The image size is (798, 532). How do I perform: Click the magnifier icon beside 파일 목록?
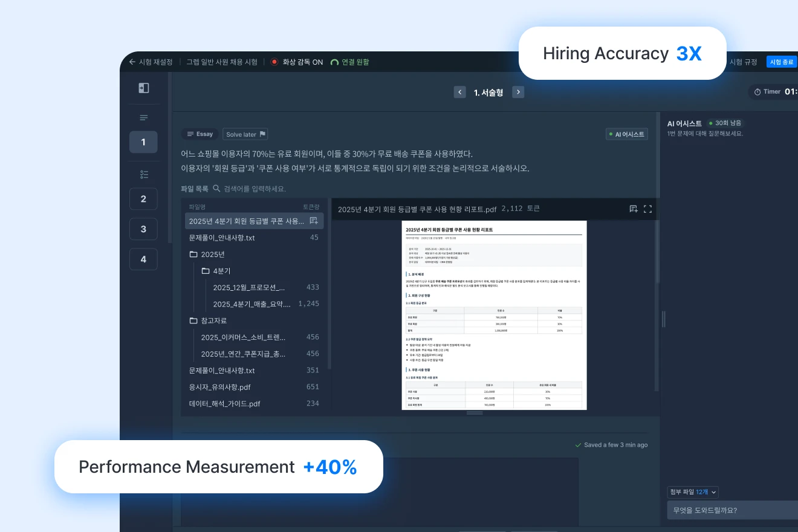pyautogui.click(x=216, y=189)
